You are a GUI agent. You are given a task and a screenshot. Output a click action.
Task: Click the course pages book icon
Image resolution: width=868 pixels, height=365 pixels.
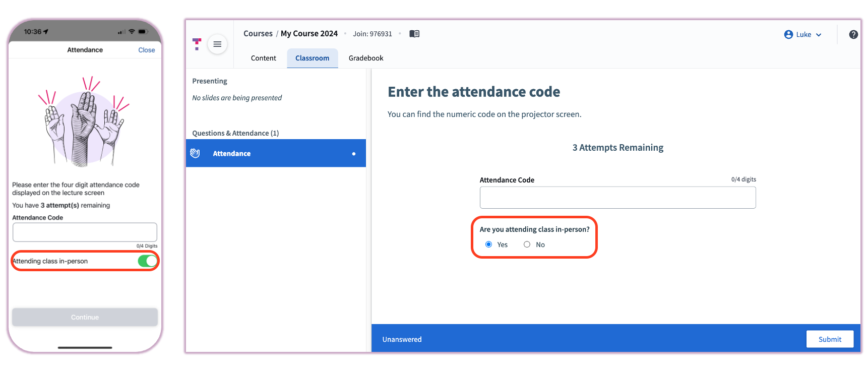click(414, 33)
